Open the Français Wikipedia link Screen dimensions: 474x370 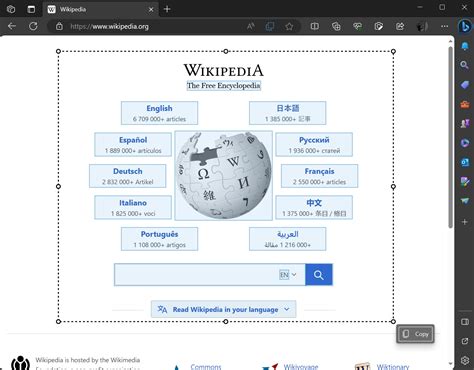pos(319,176)
